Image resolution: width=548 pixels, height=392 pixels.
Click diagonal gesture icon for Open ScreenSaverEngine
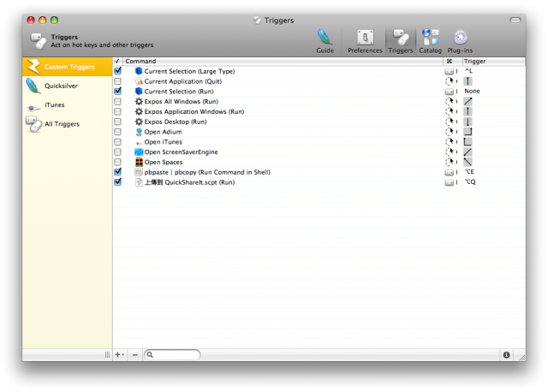(x=468, y=152)
